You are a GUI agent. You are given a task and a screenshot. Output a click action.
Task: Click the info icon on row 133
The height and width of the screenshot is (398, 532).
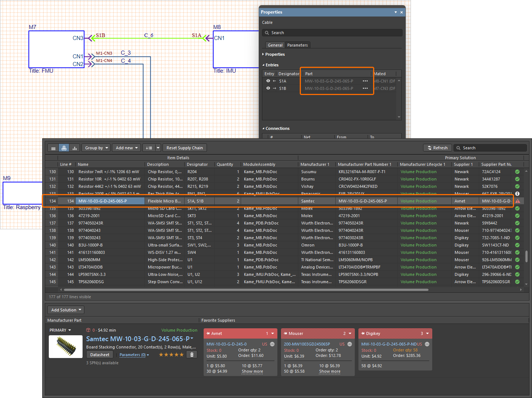(x=517, y=193)
